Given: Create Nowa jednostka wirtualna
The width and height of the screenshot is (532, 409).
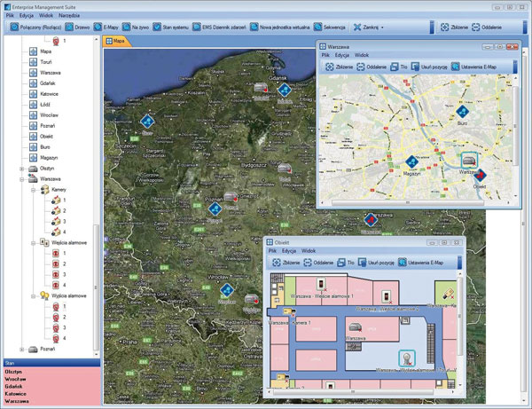Looking at the screenshot, I should (x=279, y=28).
